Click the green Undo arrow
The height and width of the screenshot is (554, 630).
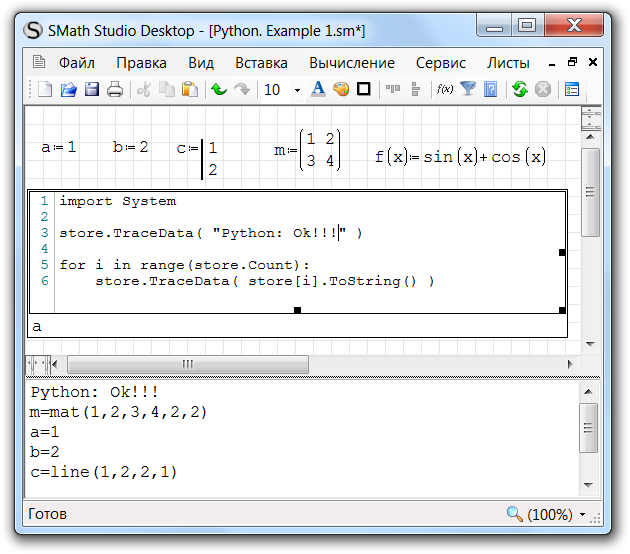click(x=219, y=90)
